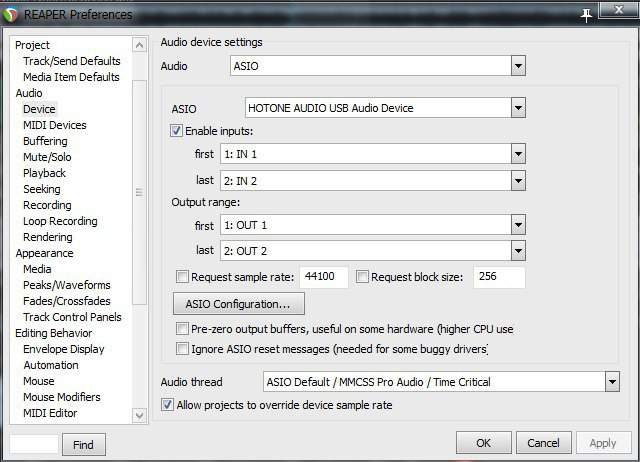640x462 pixels.
Task: Click the category list scrollbar thumb
Action: pyautogui.click(x=139, y=192)
